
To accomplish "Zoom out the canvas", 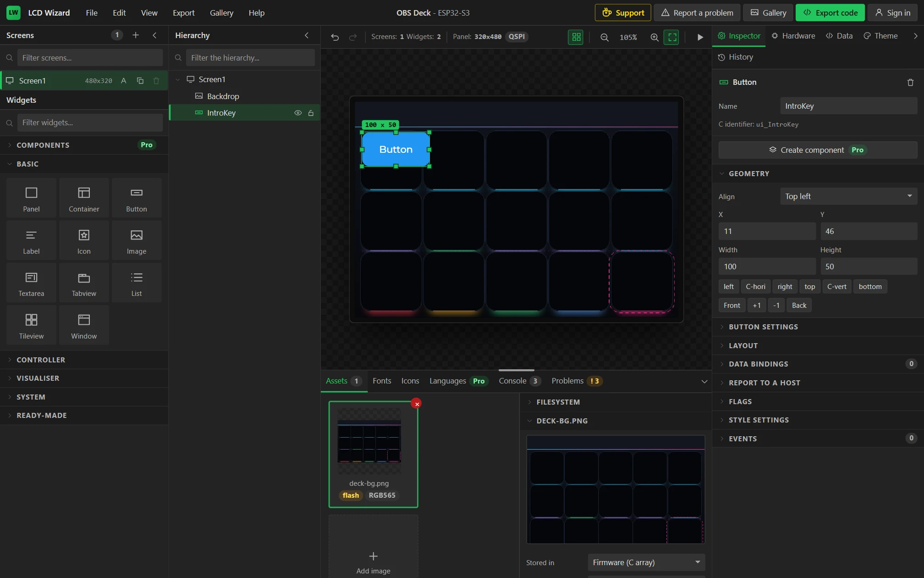I will click(605, 37).
